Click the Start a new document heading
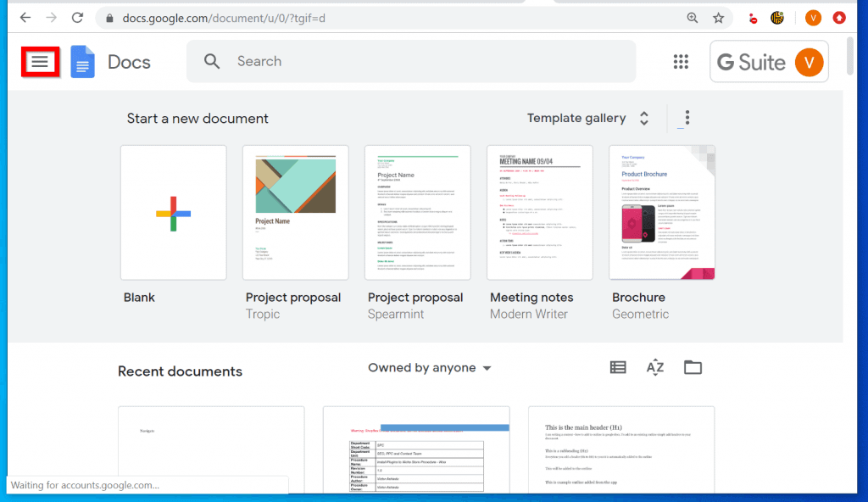This screenshot has width=868, height=502. click(x=198, y=119)
